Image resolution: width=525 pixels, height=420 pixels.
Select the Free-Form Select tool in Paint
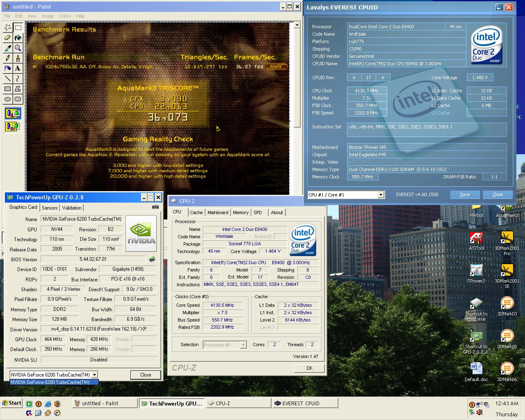(8, 27)
